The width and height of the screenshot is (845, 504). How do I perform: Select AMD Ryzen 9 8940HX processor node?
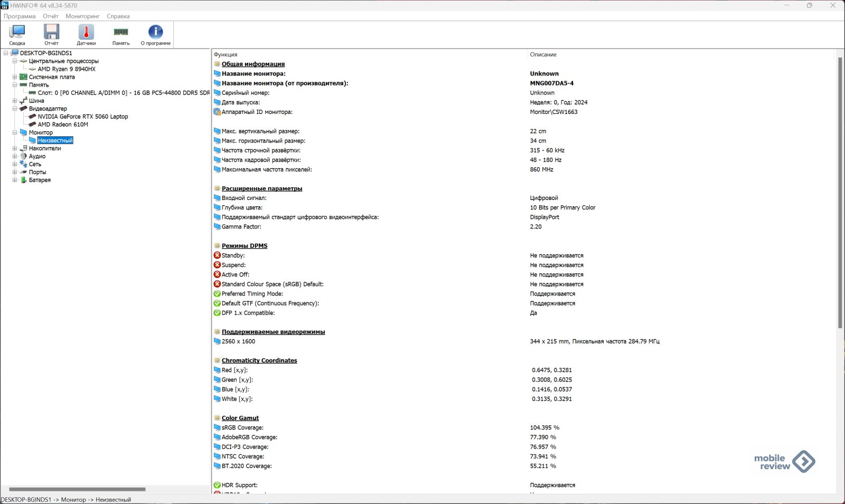click(67, 69)
